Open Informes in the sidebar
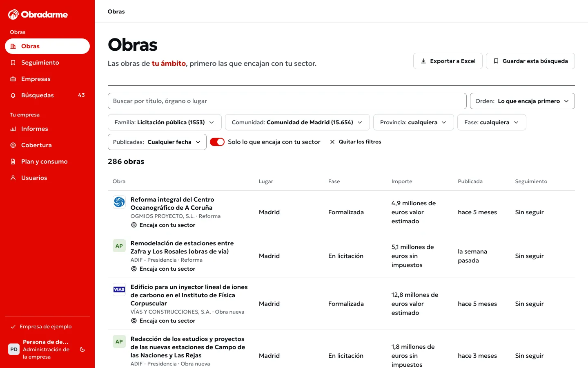 [x=47, y=129]
